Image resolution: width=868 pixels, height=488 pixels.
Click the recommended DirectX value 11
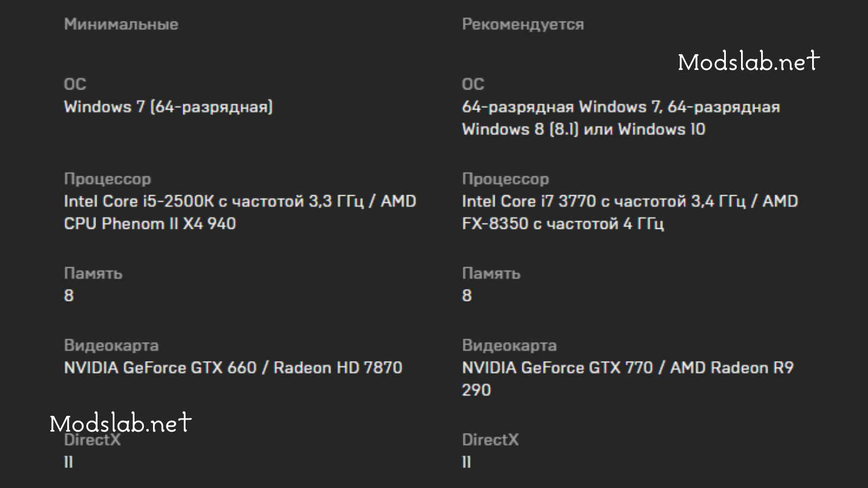467,462
